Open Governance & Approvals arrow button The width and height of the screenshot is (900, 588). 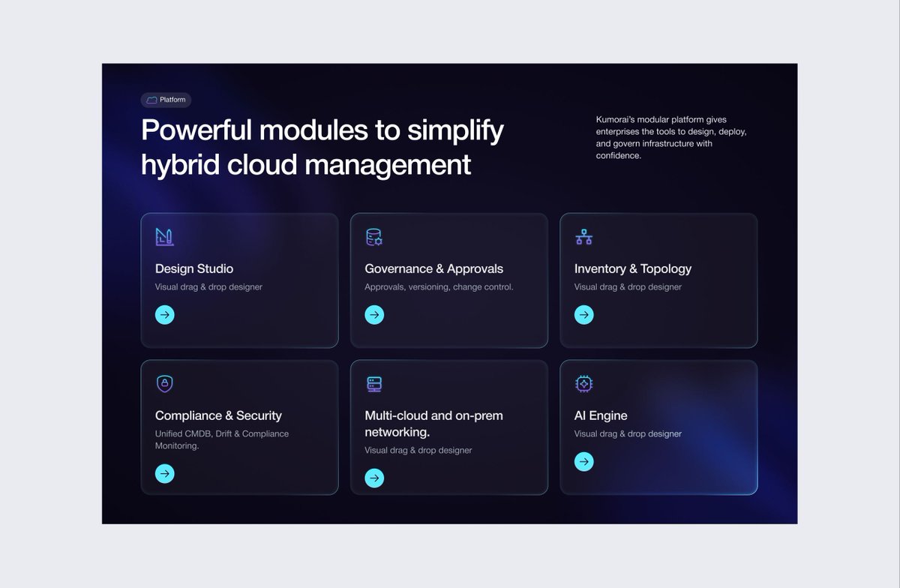pyautogui.click(x=374, y=314)
